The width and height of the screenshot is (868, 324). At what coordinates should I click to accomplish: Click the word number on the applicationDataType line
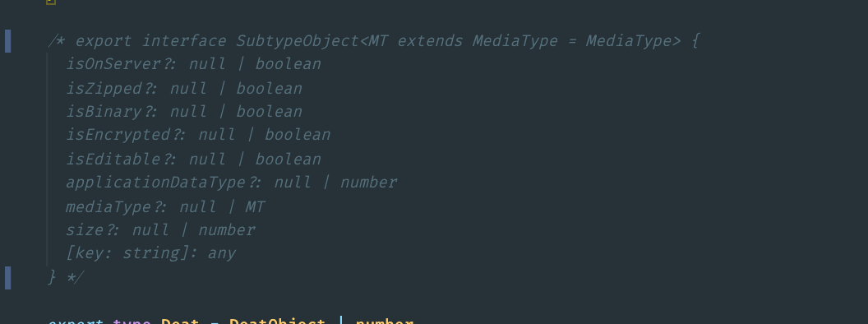tap(369, 183)
